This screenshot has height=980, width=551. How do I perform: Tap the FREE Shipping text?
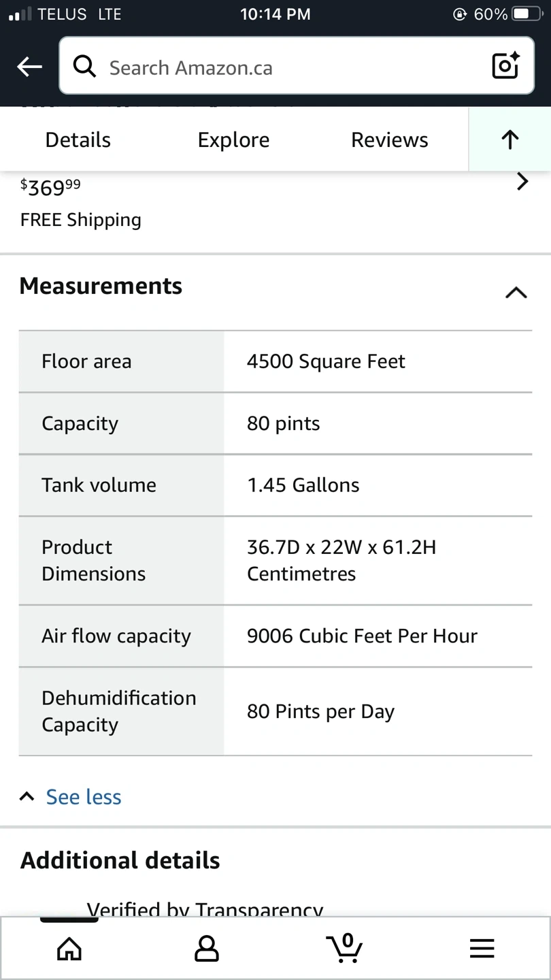[81, 220]
